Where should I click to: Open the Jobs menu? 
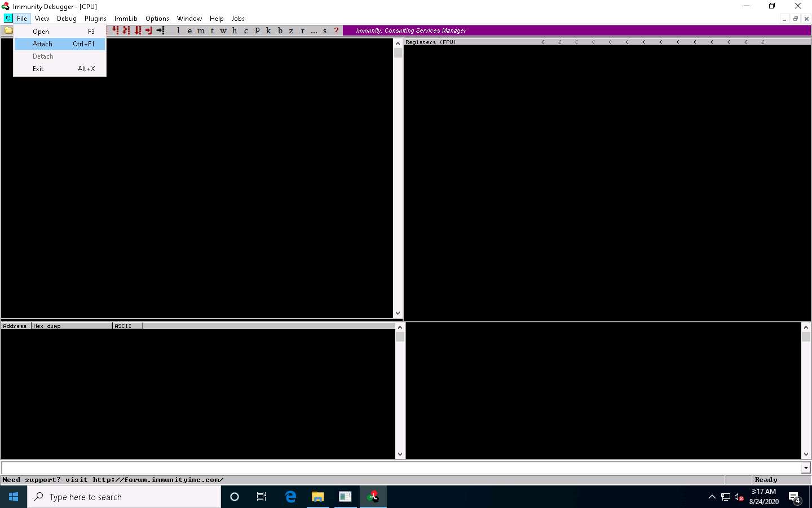pyautogui.click(x=238, y=19)
